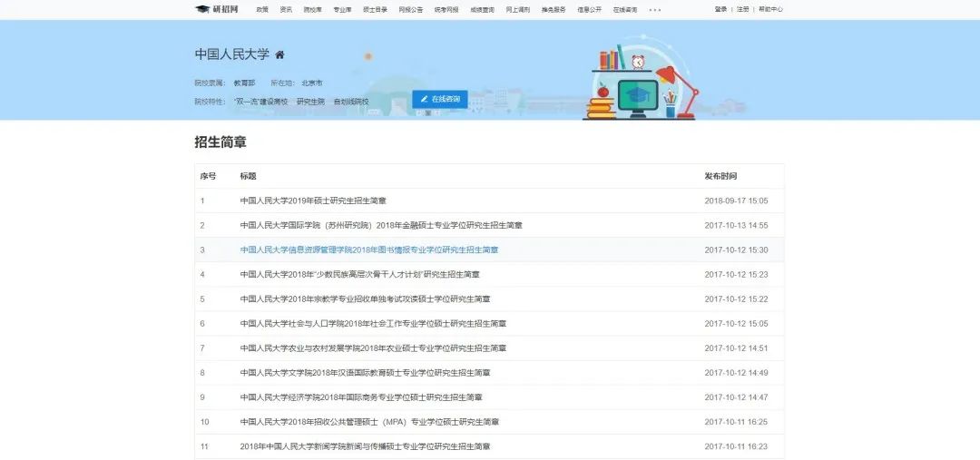
Task: Open the 院校库 navigation menu item
Action: click(x=312, y=9)
